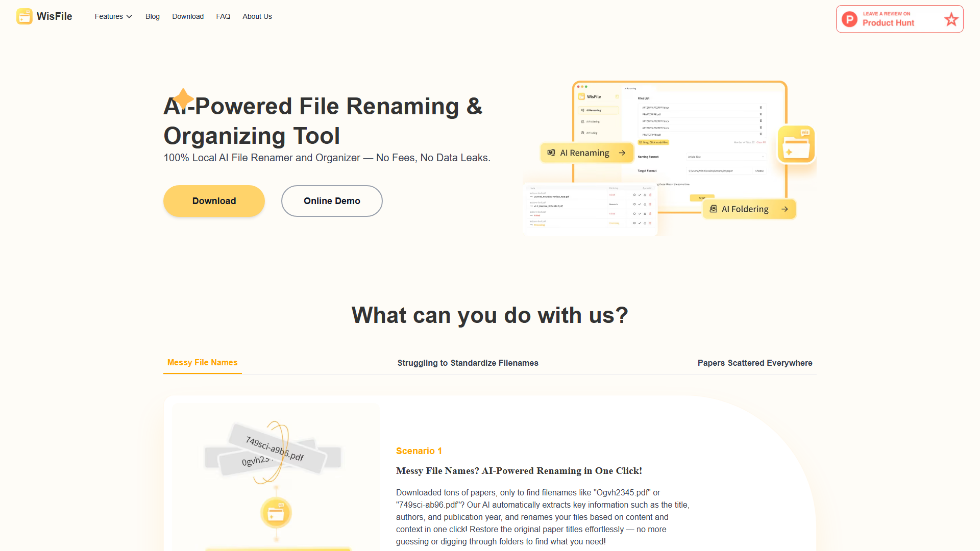980x551 pixels.
Task: Click the 'AI-Powered File Renaming & Organizing Tool' headline
Action: (x=323, y=121)
